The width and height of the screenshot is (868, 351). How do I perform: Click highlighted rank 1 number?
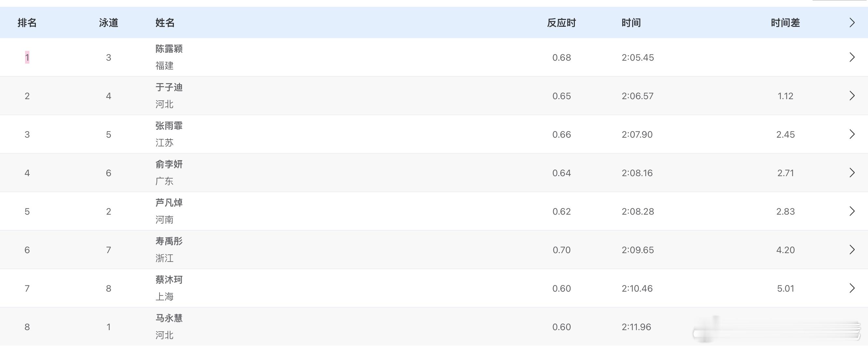click(x=27, y=57)
